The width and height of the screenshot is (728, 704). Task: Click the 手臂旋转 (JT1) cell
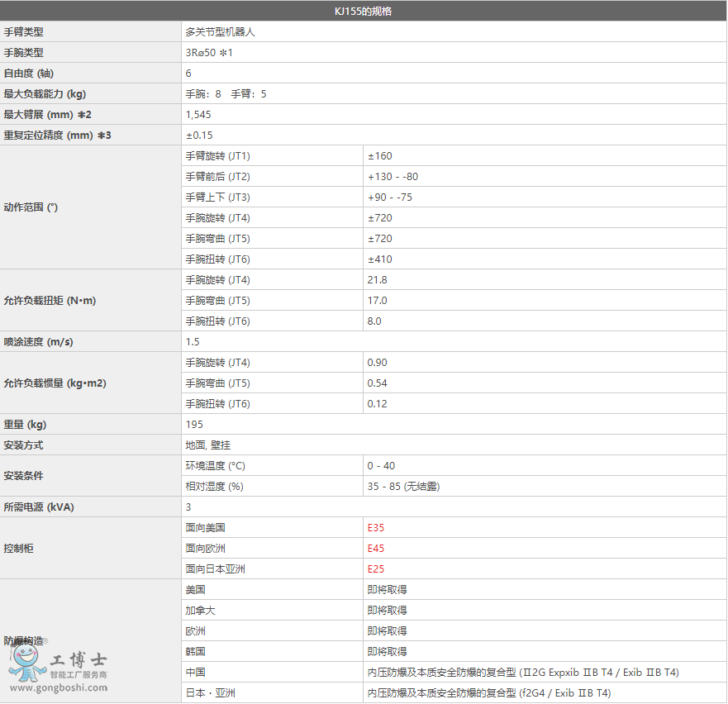pos(217,156)
